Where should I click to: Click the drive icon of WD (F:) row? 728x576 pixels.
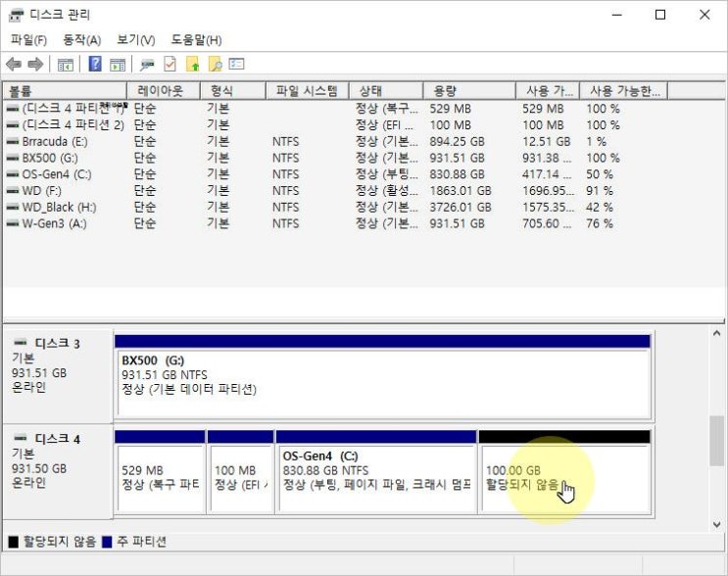tap(13, 191)
